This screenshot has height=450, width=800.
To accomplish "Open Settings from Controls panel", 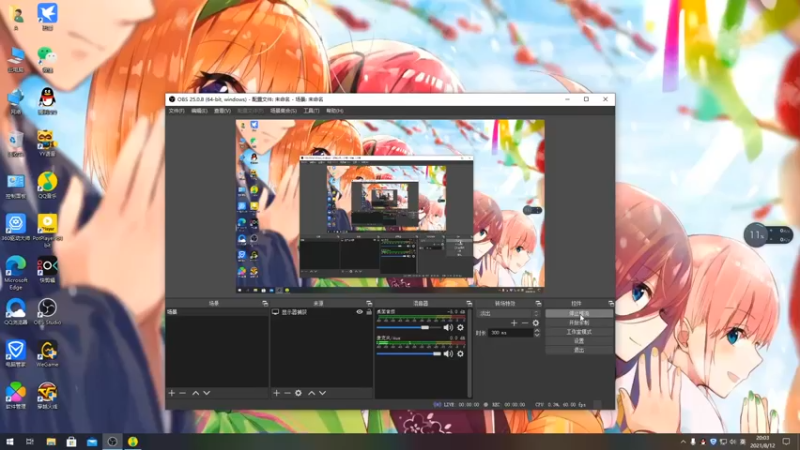I will tap(579, 341).
